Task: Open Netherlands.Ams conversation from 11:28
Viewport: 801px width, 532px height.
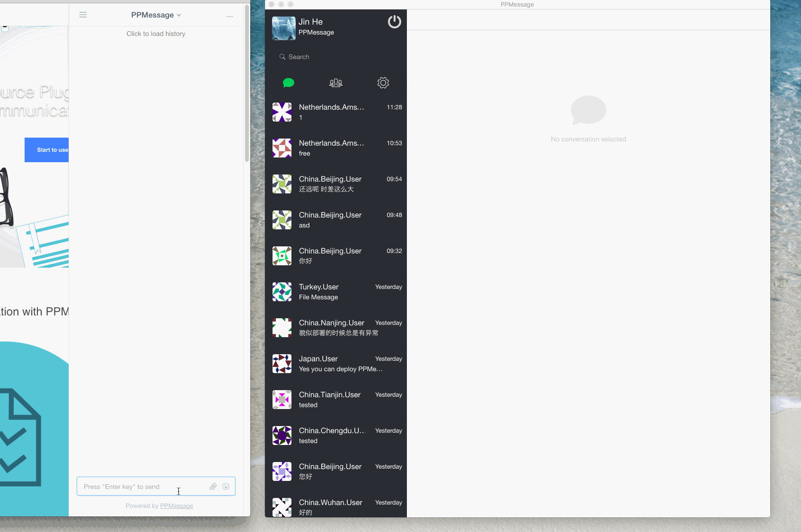Action: point(336,112)
